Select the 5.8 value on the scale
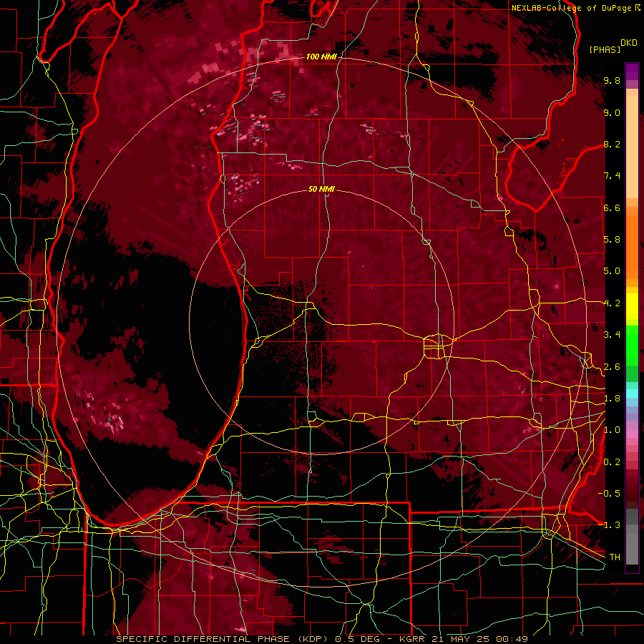The height and width of the screenshot is (644, 644). click(612, 240)
